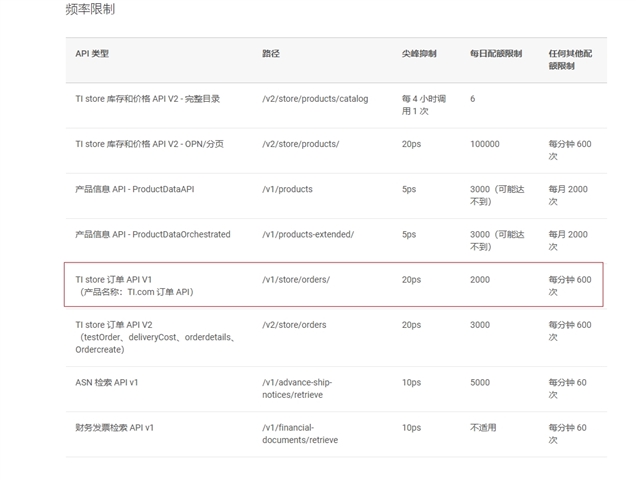Viewport: 636px width, 480px height.
Task: Click the 100000 daily quota cell
Action: 485,144
